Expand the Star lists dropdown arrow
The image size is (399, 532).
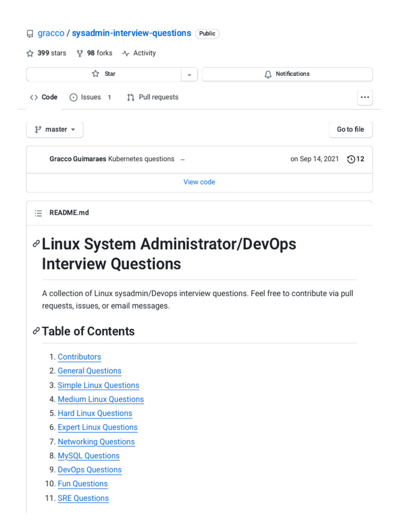point(189,74)
